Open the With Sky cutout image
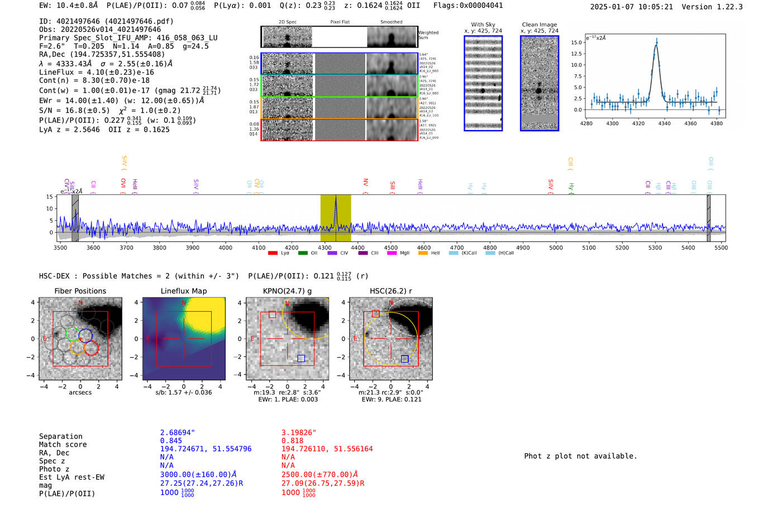This screenshot has height=532, width=782. click(483, 83)
